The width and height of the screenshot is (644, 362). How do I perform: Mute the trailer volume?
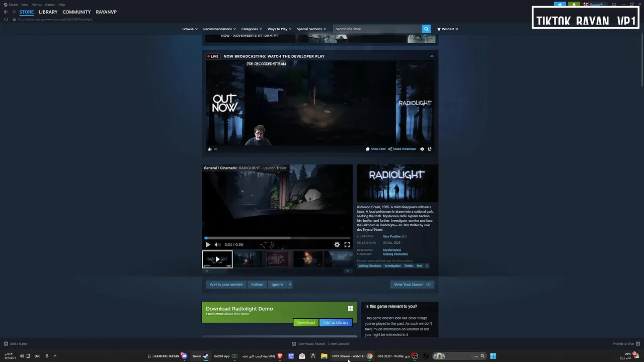tap(217, 245)
